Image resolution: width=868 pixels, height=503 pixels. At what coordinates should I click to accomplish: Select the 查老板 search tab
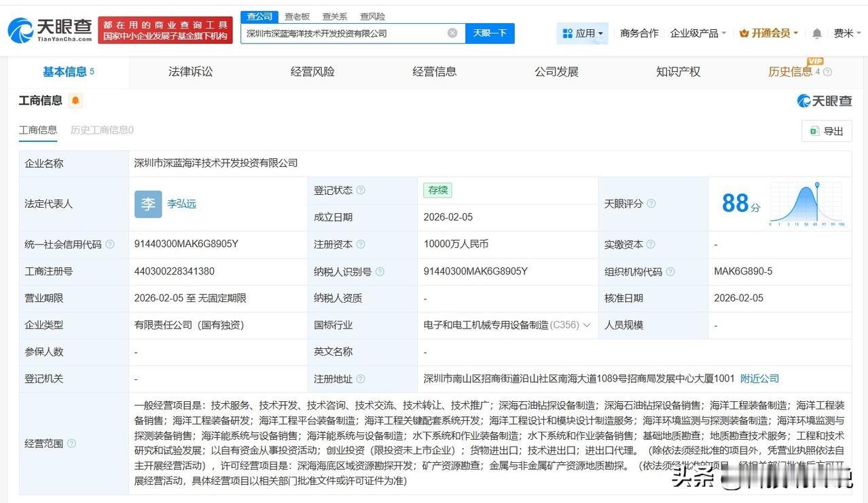pos(296,16)
